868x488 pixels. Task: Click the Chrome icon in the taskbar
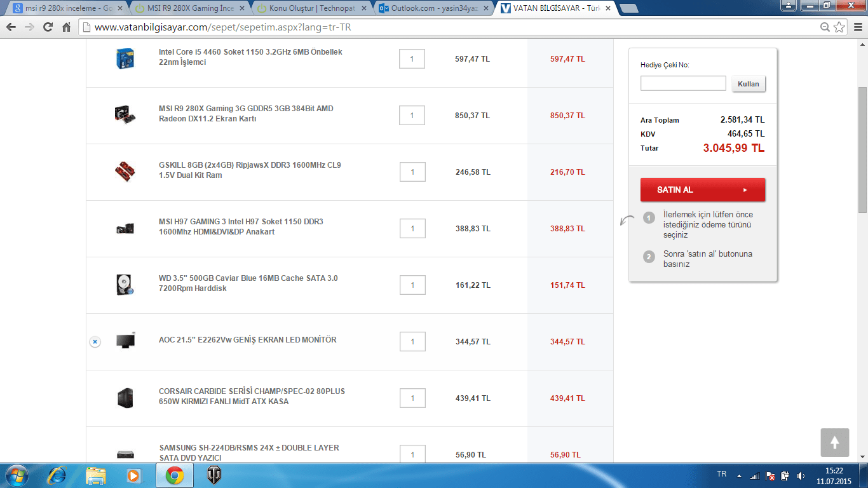175,475
